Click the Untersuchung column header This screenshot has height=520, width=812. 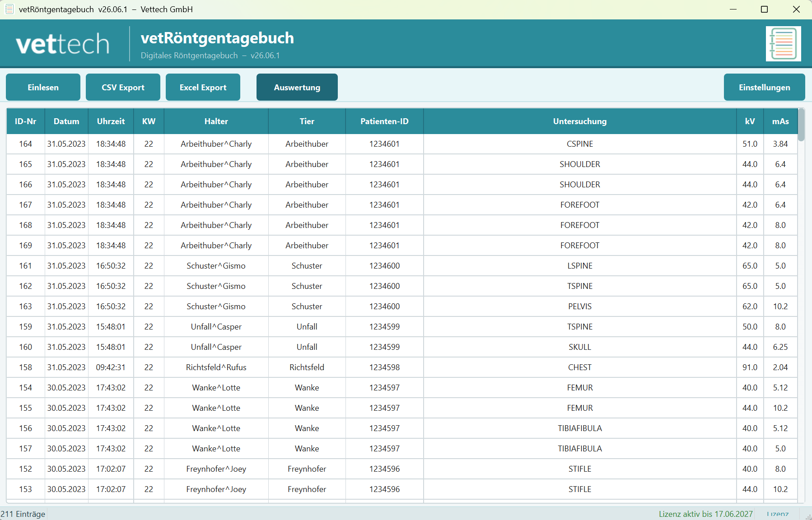(x=580, y=121)
